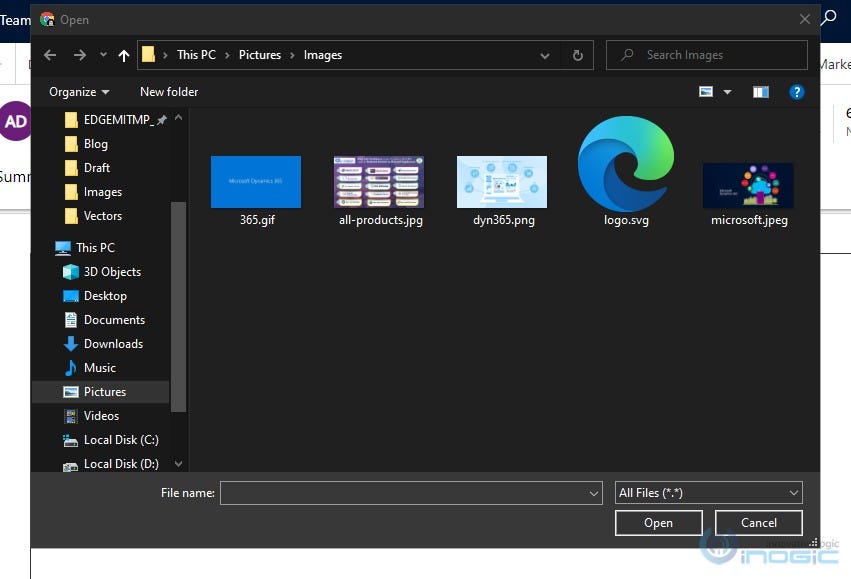Expand the File name dropdown arrow
This screenshot has height=579, width=851.
click(x=594, y=493)
